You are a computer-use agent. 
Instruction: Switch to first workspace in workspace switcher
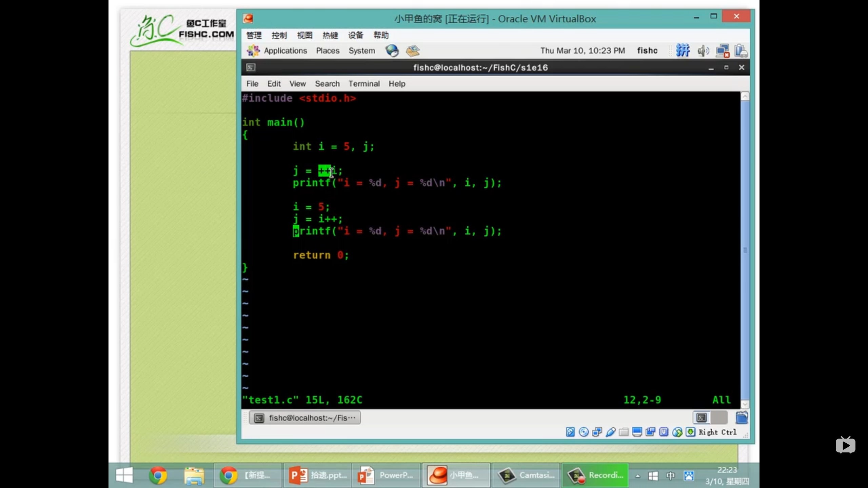point(702,418)
